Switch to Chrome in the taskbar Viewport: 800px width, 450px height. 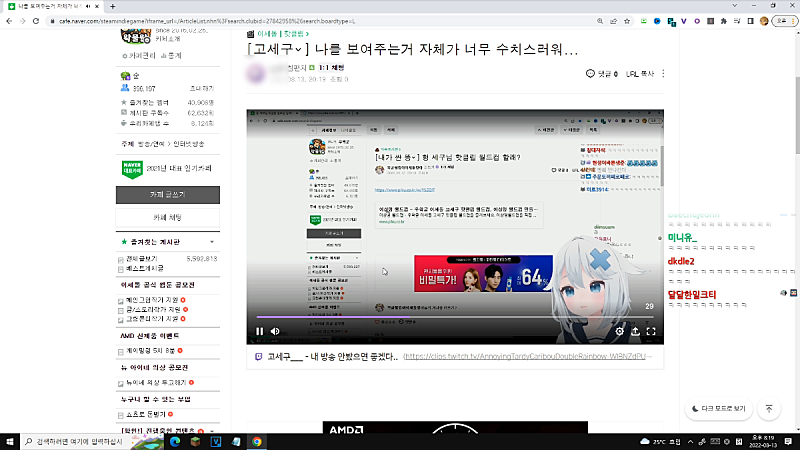(257, 441)
